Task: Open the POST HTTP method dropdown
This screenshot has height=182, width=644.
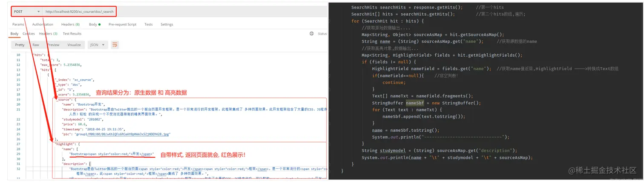Action: [x=27, y=12]
